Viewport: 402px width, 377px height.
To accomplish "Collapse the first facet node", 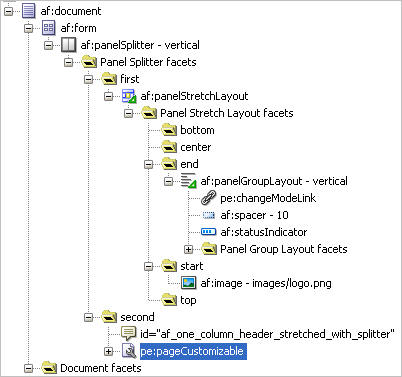I will pyautogui.click(x=89, y=79).
